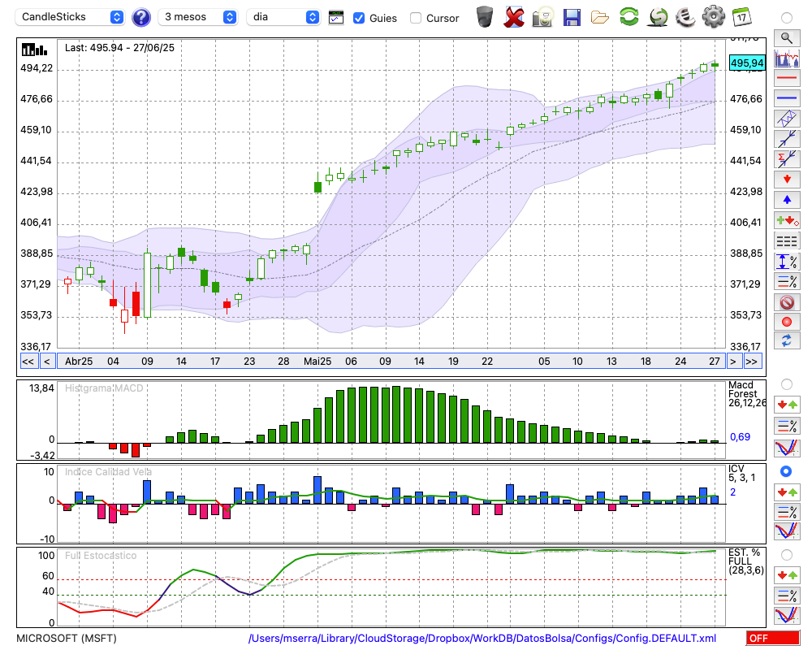The height and width of the screenshot is (650, 812).
Task: Click red/green arrows button beside Estocastico panel
Action: pos(787,575)
